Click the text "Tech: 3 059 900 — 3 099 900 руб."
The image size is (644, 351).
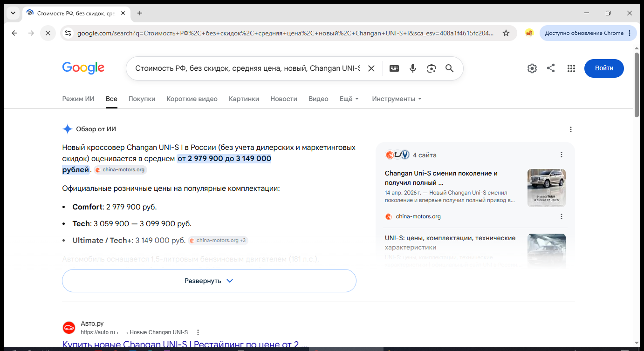tap(132, 223)
